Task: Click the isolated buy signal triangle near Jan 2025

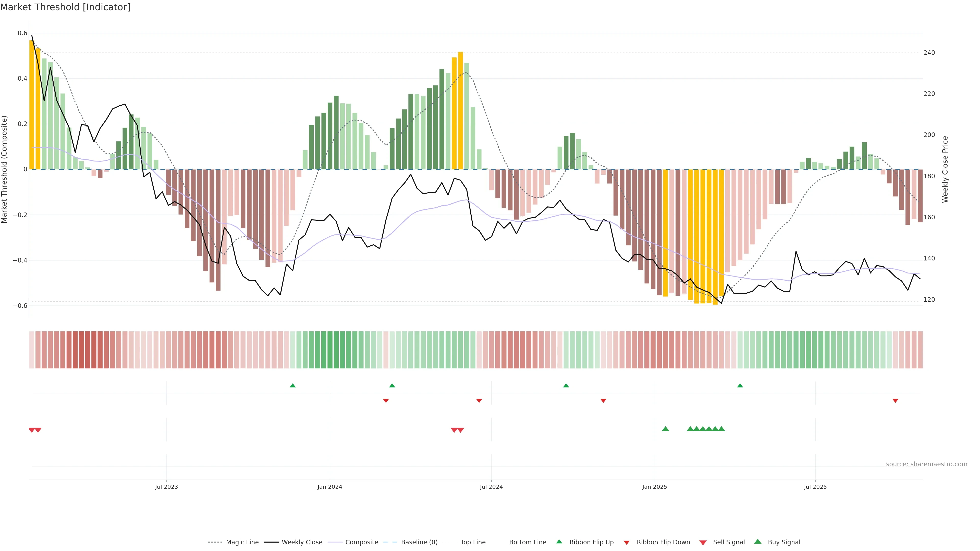Action: pyautogui.click(x=665, y=429)
